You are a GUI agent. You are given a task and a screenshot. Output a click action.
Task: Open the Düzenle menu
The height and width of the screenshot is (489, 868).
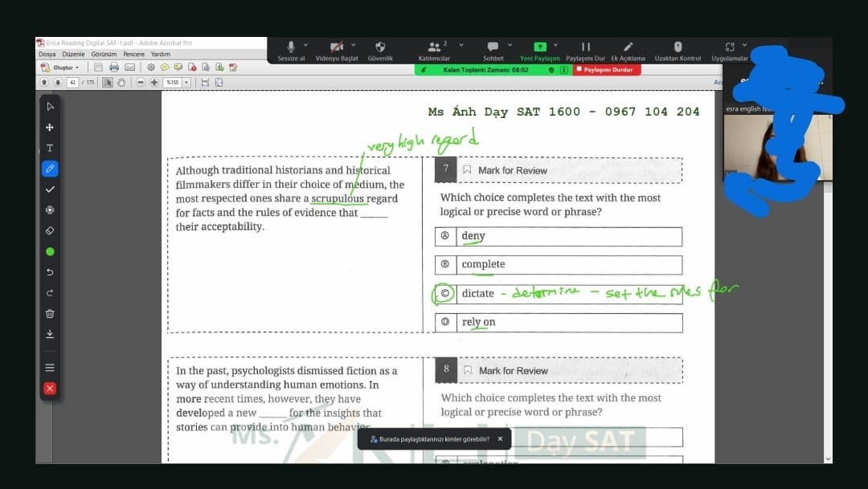pos(74,55)
